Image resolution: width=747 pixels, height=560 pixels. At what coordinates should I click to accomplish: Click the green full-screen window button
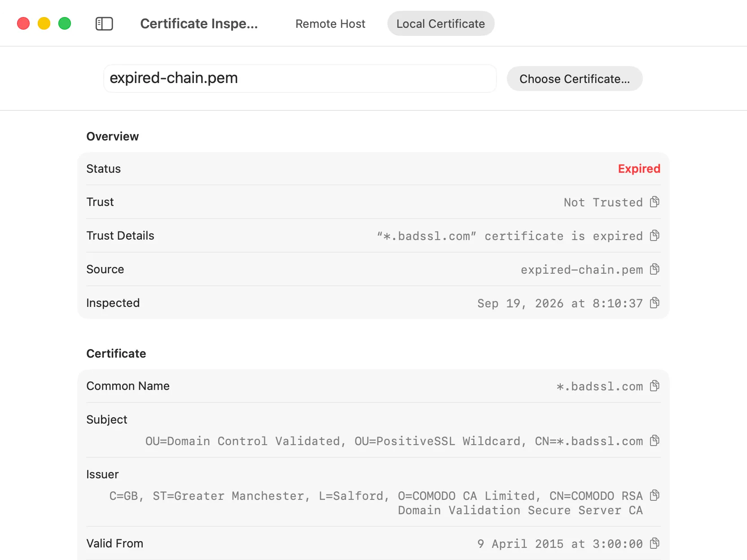pos(65,23)
